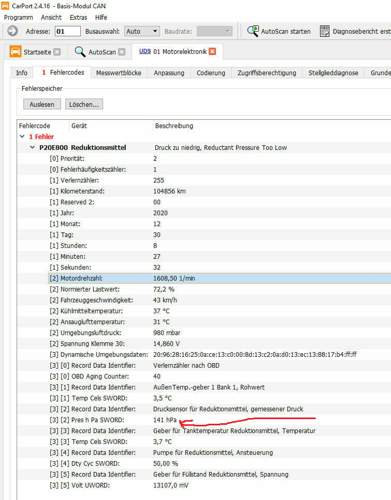The height and width of the screenshot is (500, 391).
Task: Click the AutoScan starten magnifier icon
Action: (253, 31)
